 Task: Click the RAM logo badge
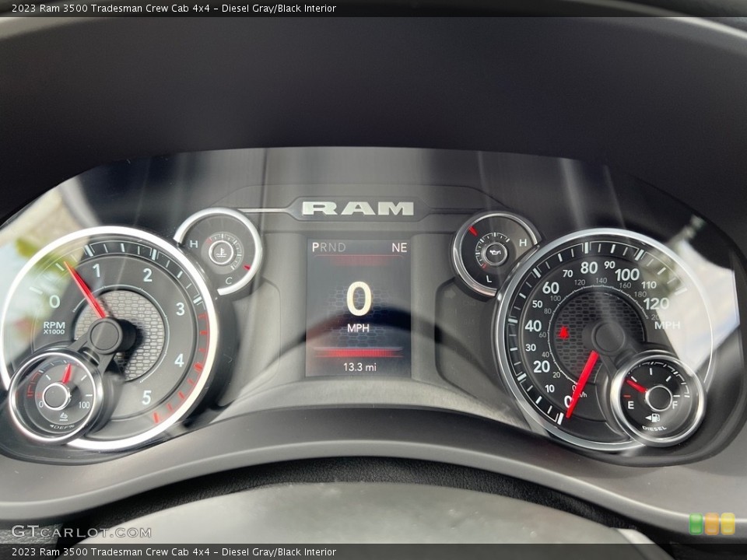(358, 208)
